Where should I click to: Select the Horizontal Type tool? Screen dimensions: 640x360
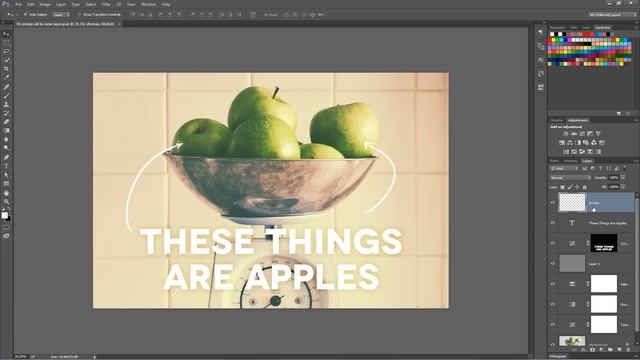pos(6,166)
